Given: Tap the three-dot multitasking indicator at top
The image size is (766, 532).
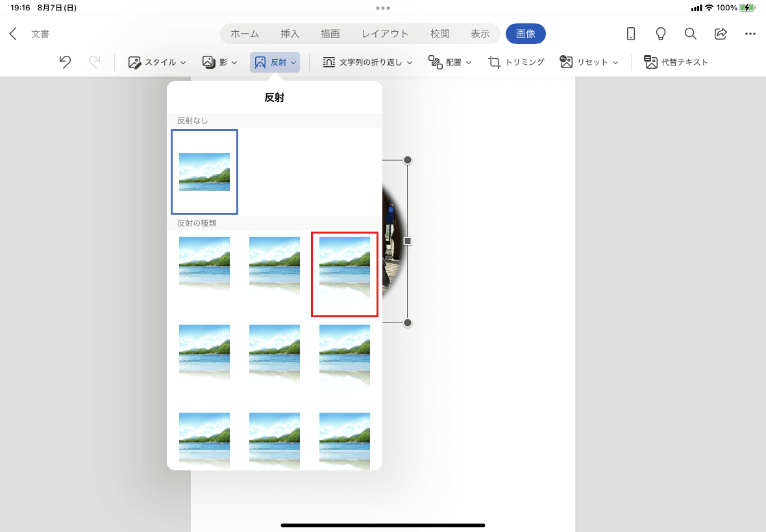Looking at the screenshot, I should pyautogui.click(x=383, y=8).
